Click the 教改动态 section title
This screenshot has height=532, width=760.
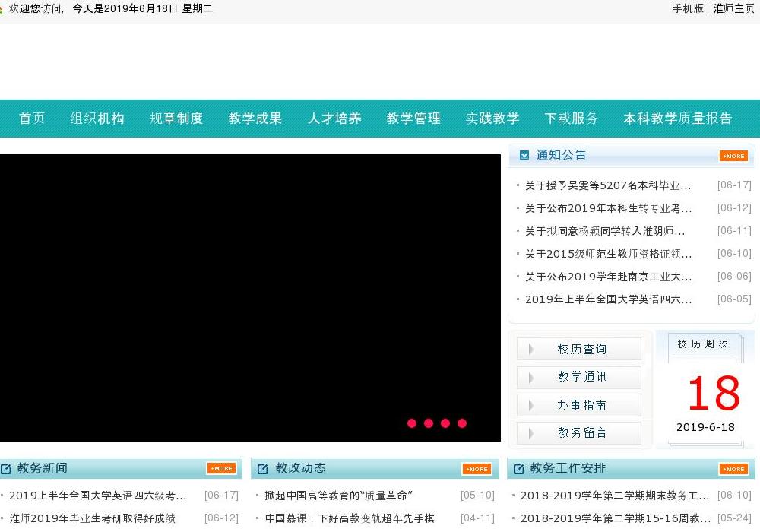pyautogui.click(x=300, y=468)
